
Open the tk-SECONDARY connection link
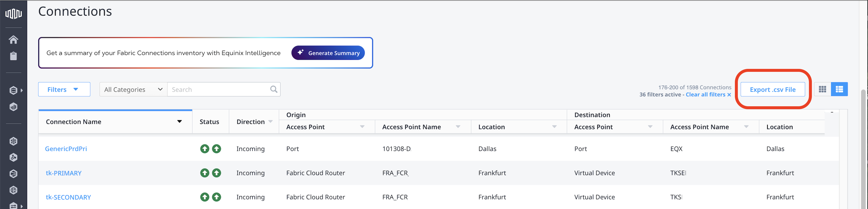(x=68, y=197)
